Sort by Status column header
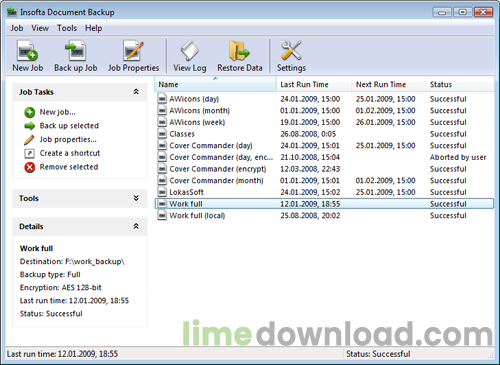Screen dimensions: 500x365 (x=460, y=84)
